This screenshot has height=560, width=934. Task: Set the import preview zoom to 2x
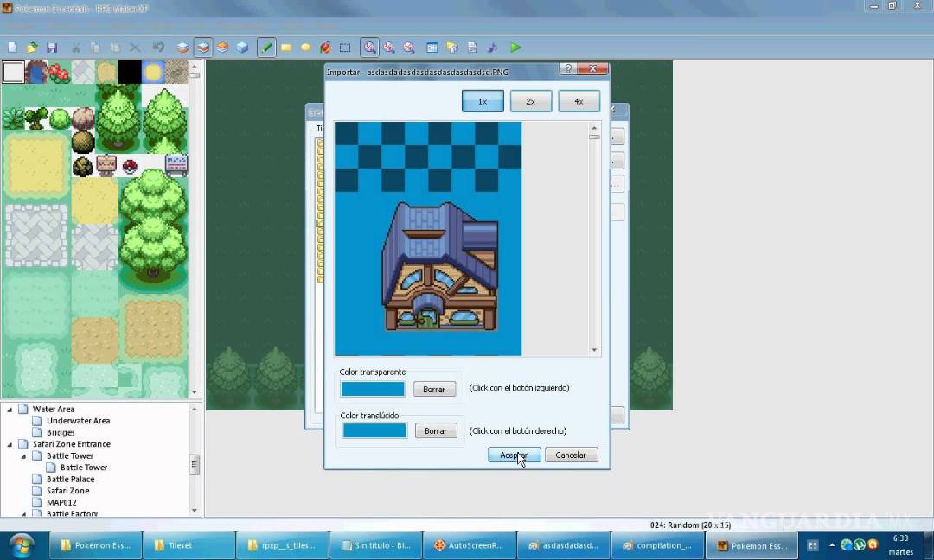pos(531,101)
